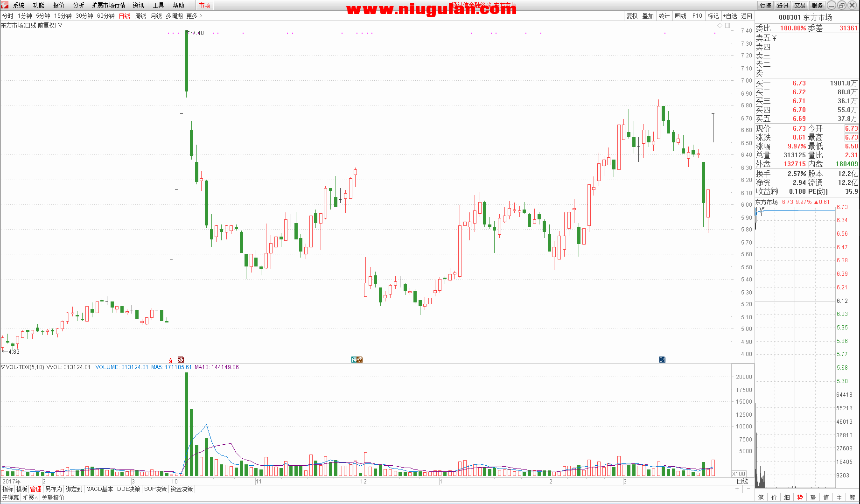Click the 开弹幕 button
The width and height of the screenshot is (860, 504).
tap(10, 497)
